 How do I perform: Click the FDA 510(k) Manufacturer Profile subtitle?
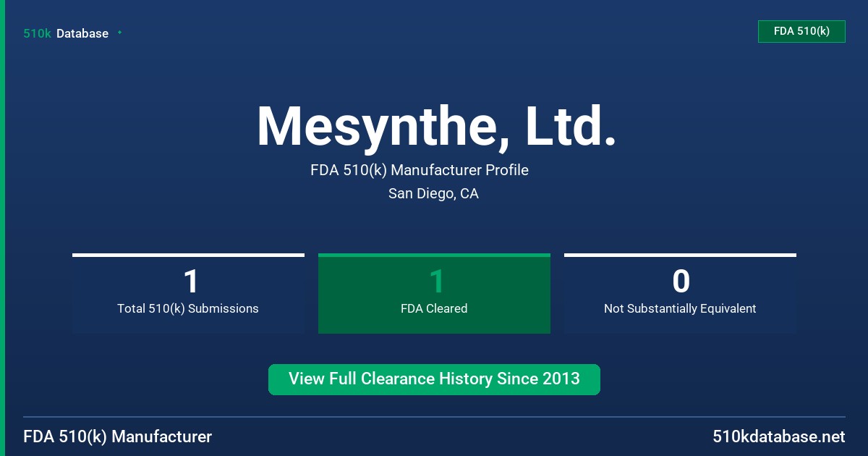coord(420,170)
